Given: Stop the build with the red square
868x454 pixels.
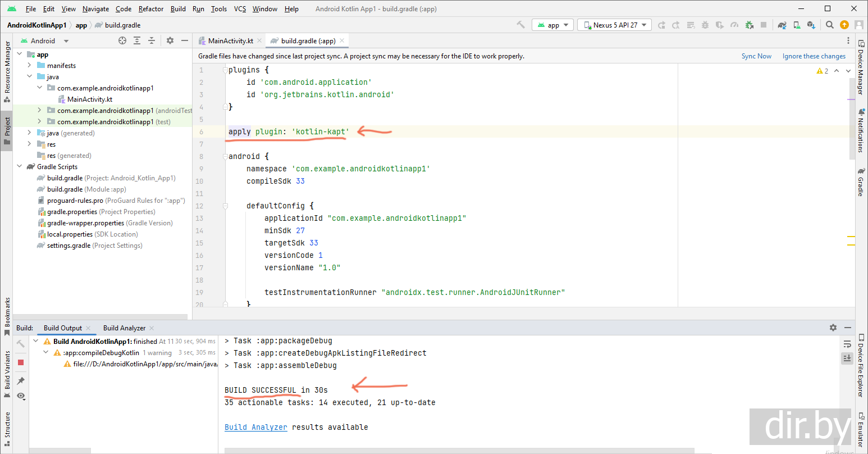Looking at the screenshot, I should pos(21,362).
